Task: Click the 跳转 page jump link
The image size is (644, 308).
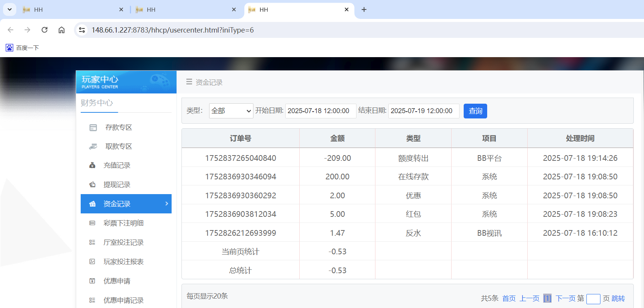Action: point(618,299)
